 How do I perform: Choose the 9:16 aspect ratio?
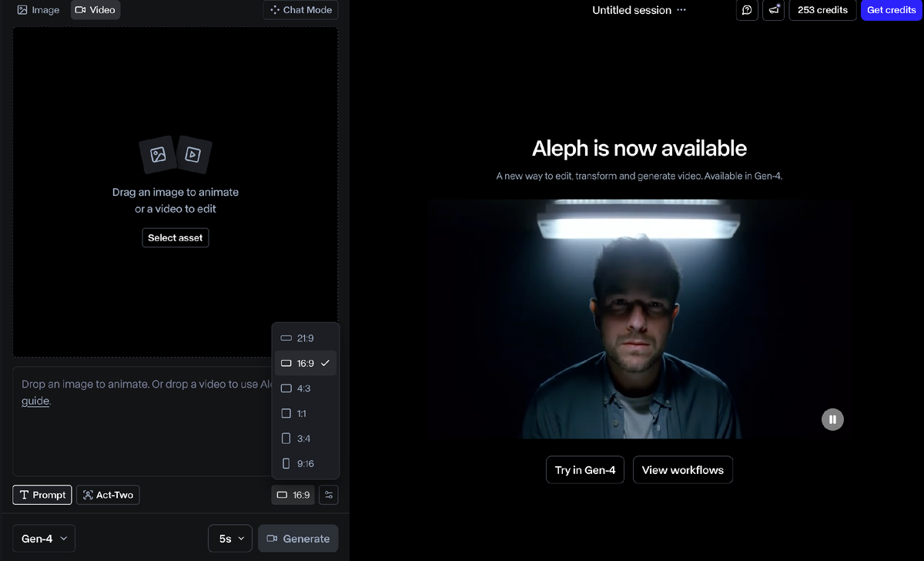306,464
